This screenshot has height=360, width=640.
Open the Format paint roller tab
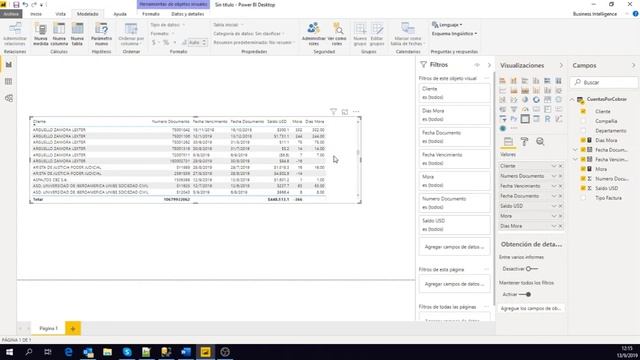[x=524, y=142]
